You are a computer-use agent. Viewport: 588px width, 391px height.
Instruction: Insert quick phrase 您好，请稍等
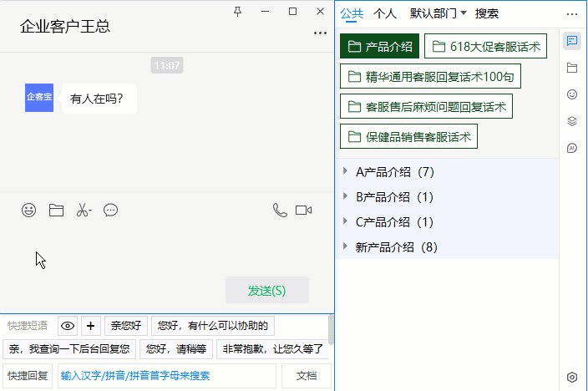pyautogui.click(x=176, y=349)
